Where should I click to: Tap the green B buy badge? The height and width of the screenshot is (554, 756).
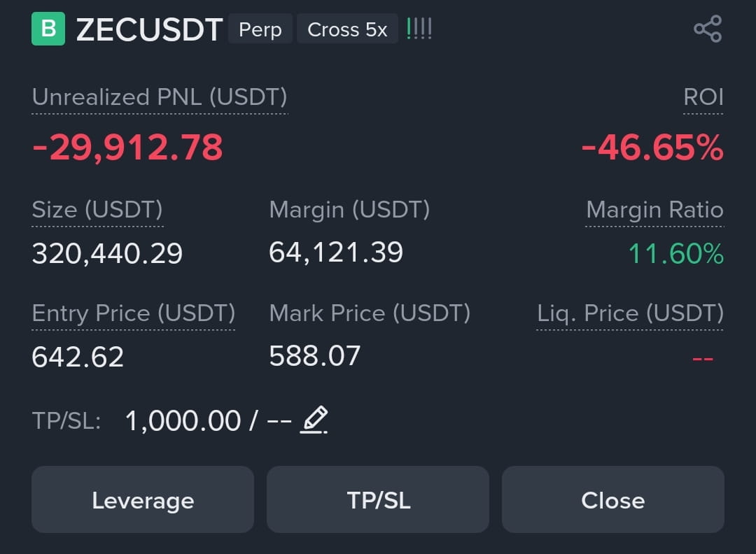pos(48,29)
